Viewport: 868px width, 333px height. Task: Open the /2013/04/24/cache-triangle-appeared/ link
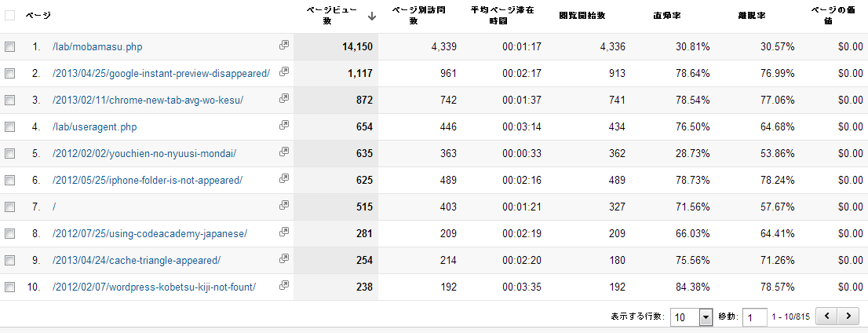click(137, 260)
